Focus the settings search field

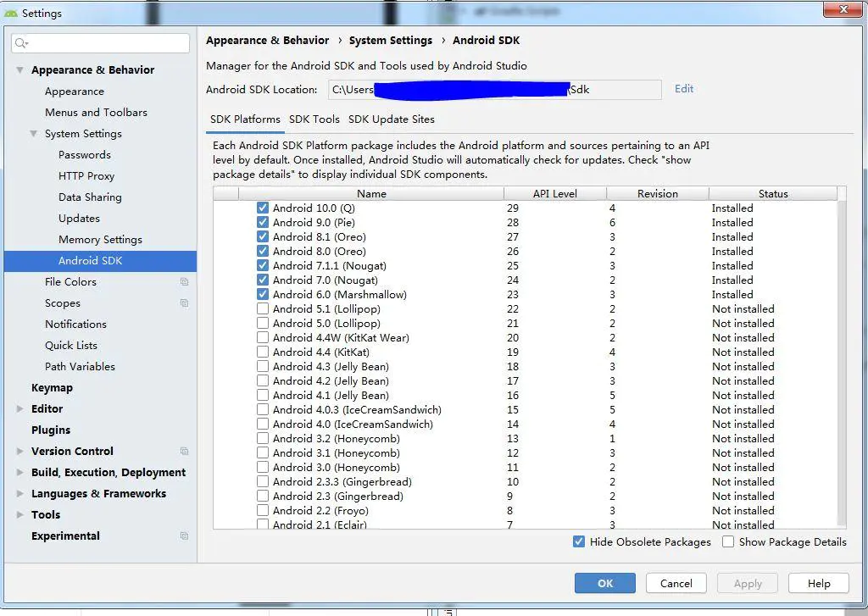100,43
